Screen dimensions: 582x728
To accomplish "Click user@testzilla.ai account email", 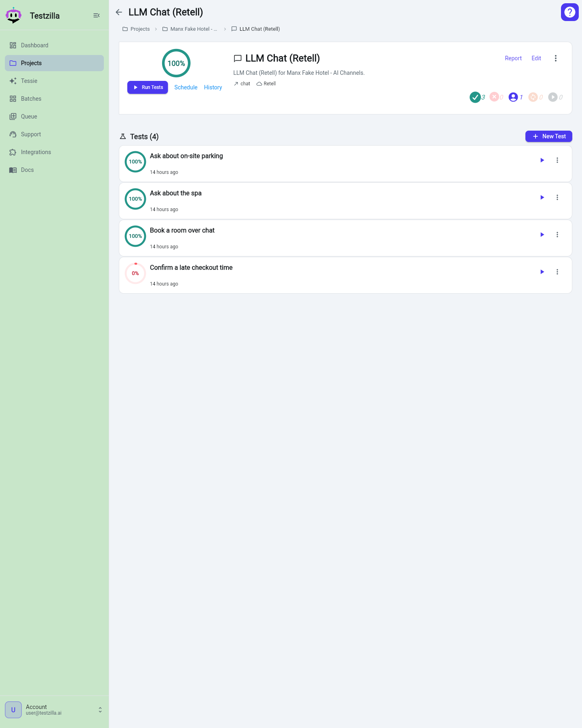I will click(44, 713).
